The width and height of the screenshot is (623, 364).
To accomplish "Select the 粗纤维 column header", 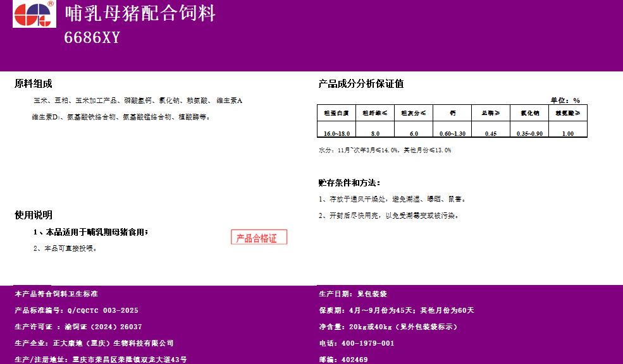I will pyautogui.click(x=374, y=113).
